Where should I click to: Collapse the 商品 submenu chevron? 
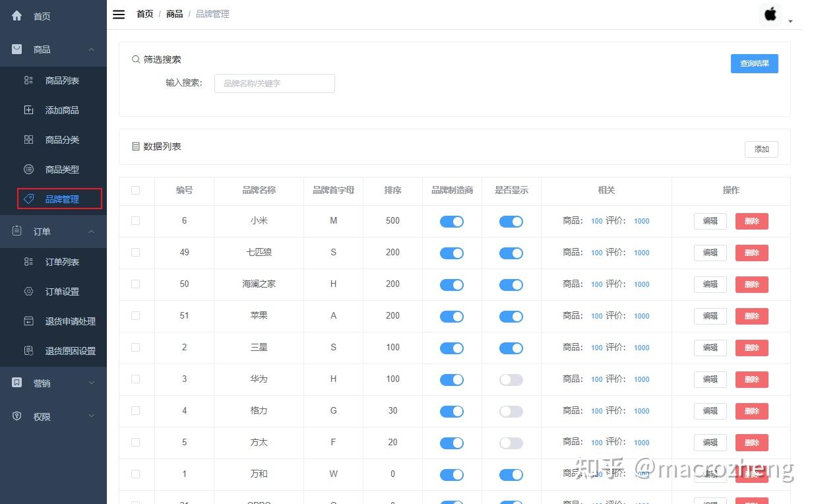tap(91, 49)
